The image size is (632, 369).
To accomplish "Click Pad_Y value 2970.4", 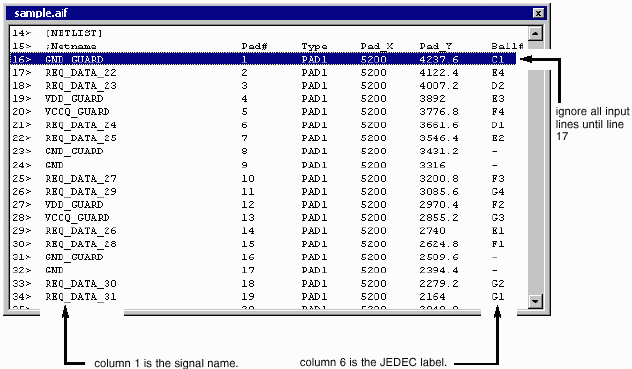I will [x=439, y=204].
